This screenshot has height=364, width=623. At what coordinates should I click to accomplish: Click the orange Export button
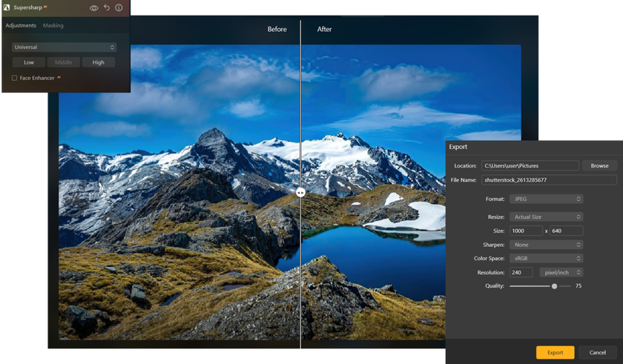click(555, 352)
